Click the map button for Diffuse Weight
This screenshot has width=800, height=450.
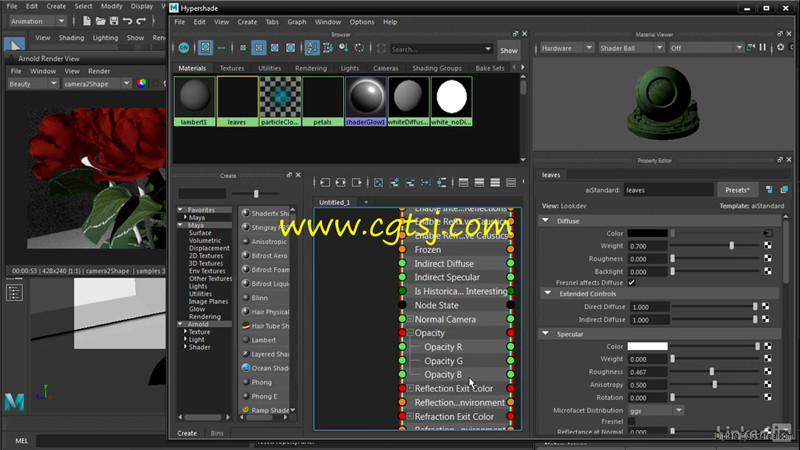tap(768, 245)
